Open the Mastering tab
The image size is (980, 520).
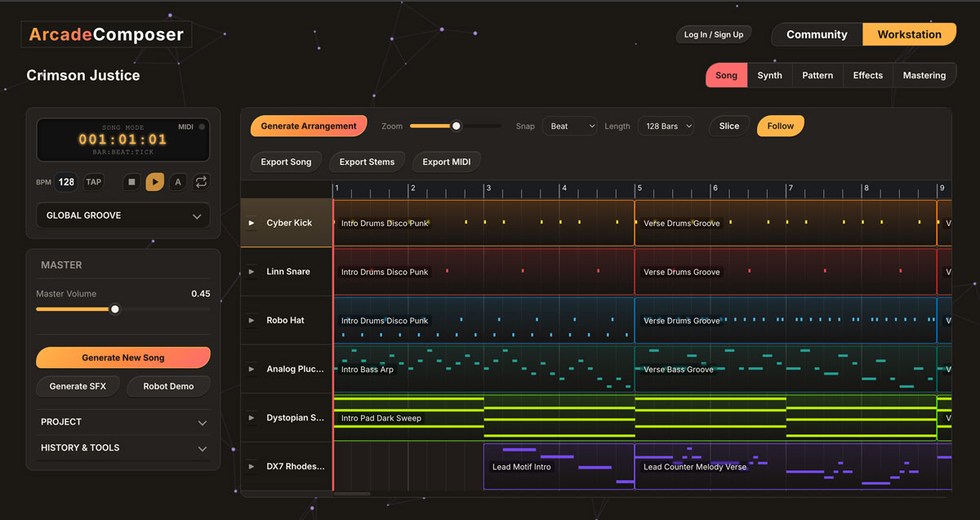[x=924, y=75]
